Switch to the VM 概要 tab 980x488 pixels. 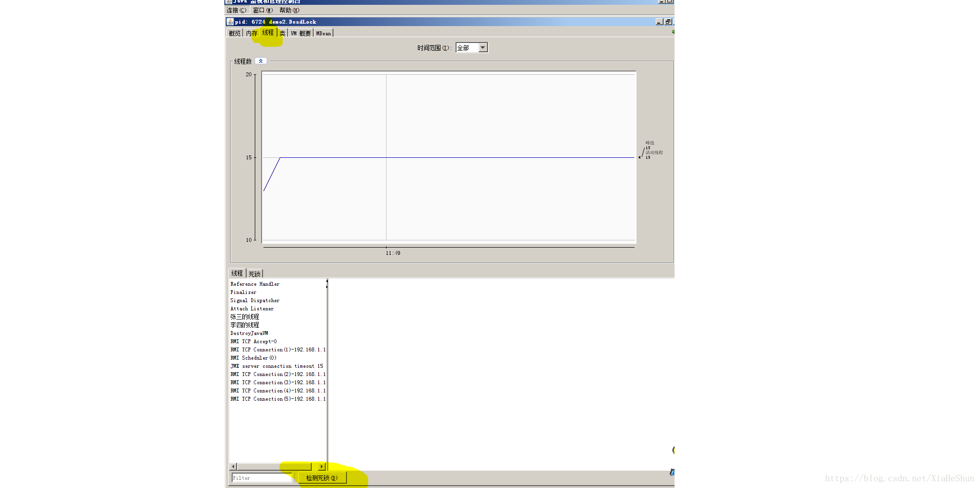(x=301, y=33)
